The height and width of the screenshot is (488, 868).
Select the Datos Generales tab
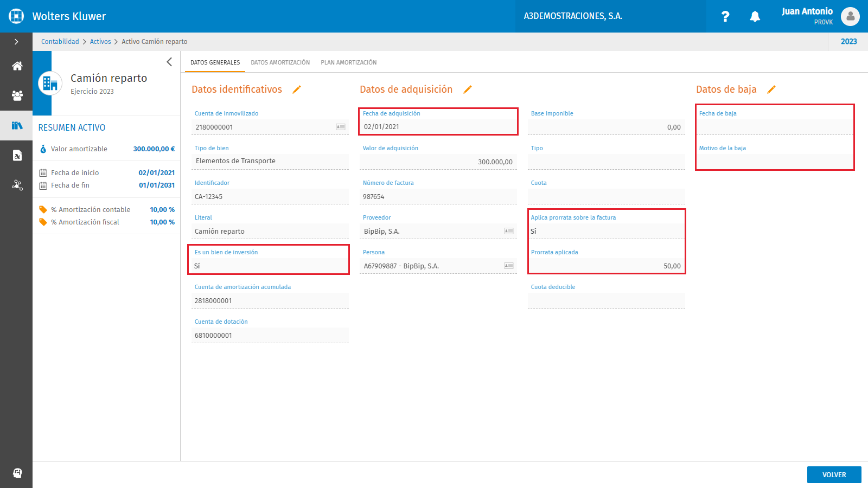click(215, 62)
